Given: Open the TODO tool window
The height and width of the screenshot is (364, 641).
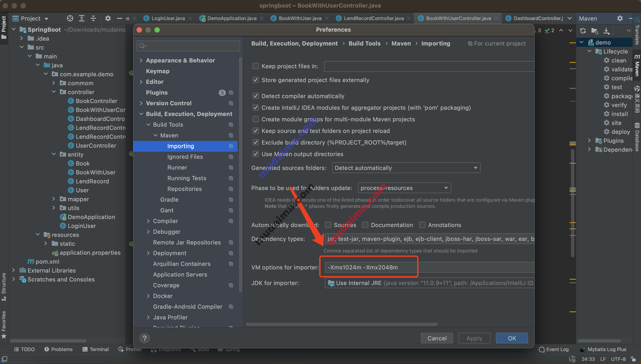Looking at the screenshot, I should 25,349.
